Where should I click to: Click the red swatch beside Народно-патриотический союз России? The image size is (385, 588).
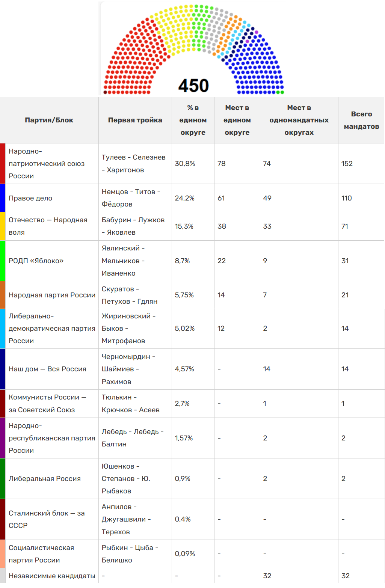pos(3,163)
